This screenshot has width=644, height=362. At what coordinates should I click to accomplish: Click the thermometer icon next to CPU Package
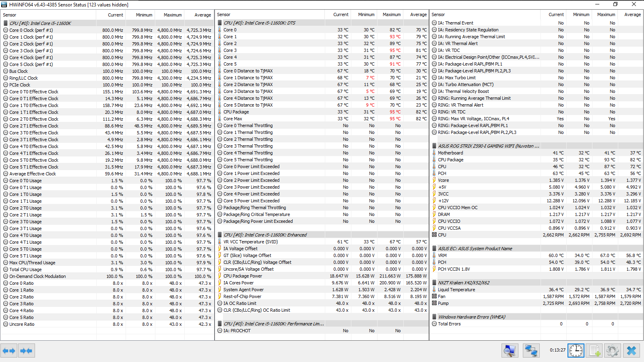pos(220,112)
